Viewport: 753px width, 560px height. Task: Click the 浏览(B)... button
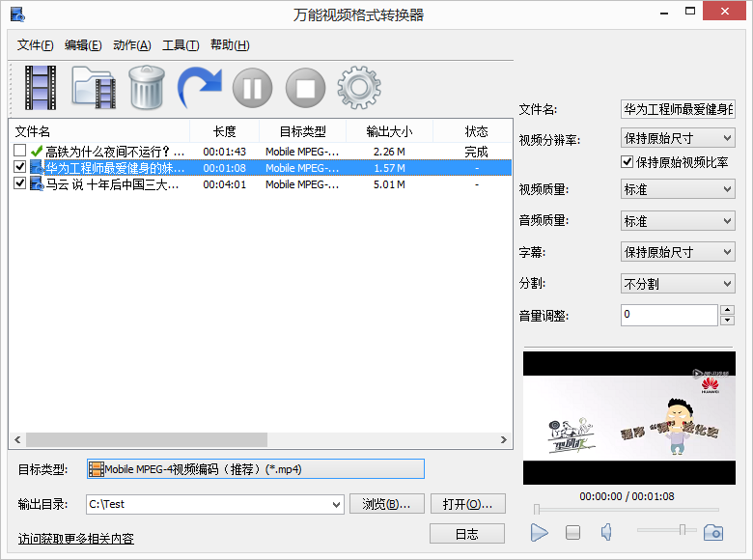[386, 504]
